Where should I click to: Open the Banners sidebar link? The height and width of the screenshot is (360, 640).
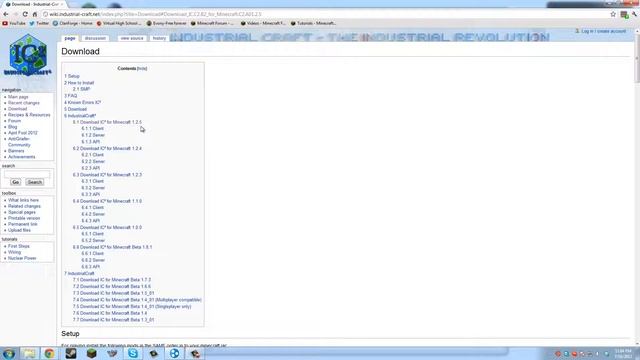(x=16, y=151)
